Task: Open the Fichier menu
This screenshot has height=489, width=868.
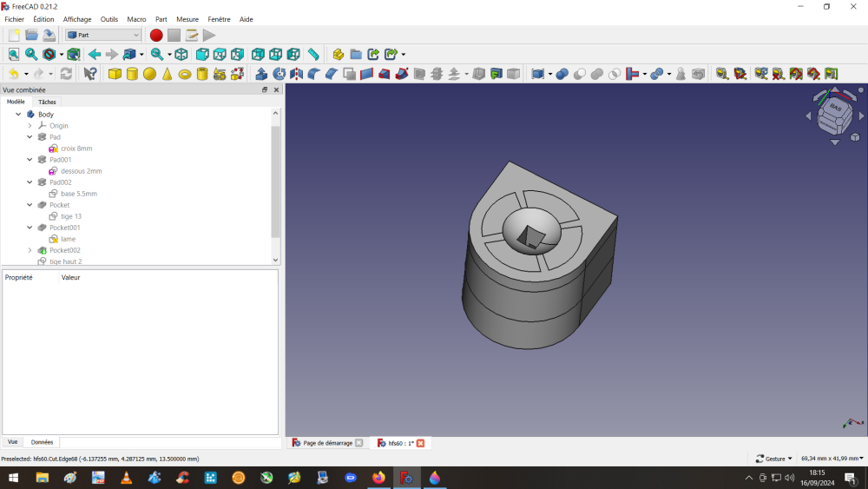Action: pyautogui.click(x=15, y=19)
